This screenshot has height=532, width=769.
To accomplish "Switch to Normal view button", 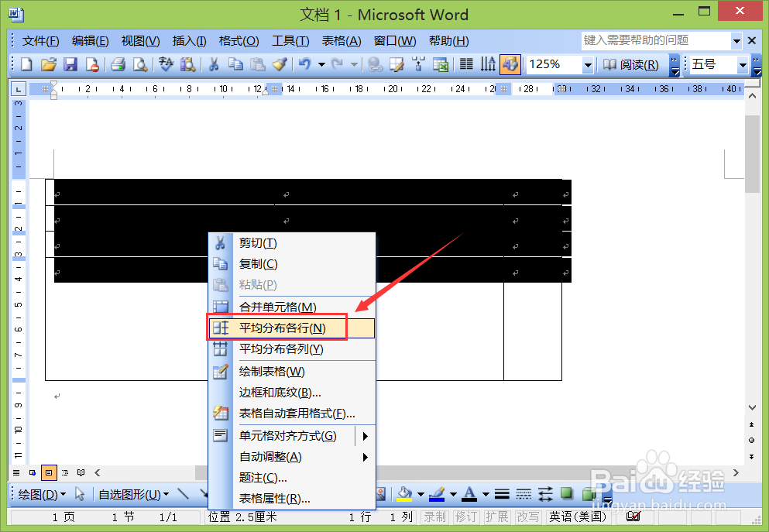I will (x=16, y=472).
